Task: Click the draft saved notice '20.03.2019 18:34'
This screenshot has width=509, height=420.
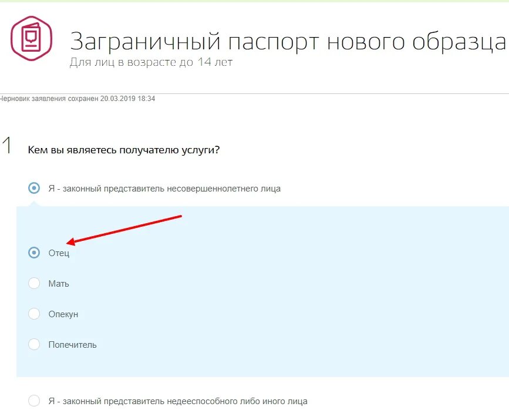Action: pyautogui.click(x=127, y=99)
